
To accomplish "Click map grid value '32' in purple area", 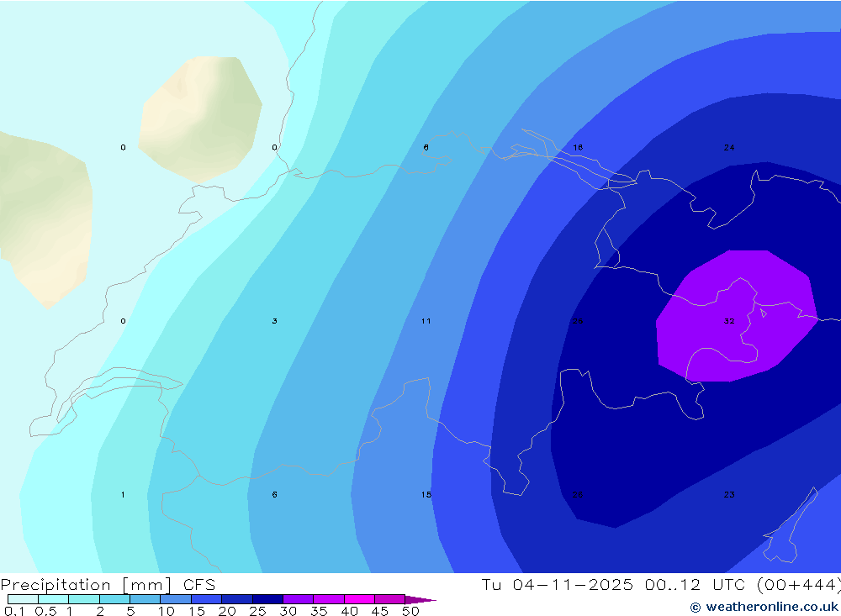I will (729, 321).
